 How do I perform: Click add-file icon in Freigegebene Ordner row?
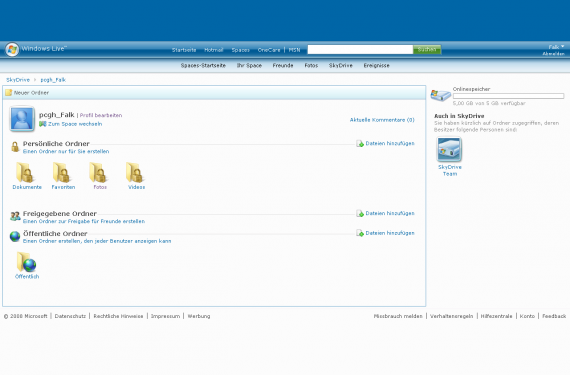360,213
